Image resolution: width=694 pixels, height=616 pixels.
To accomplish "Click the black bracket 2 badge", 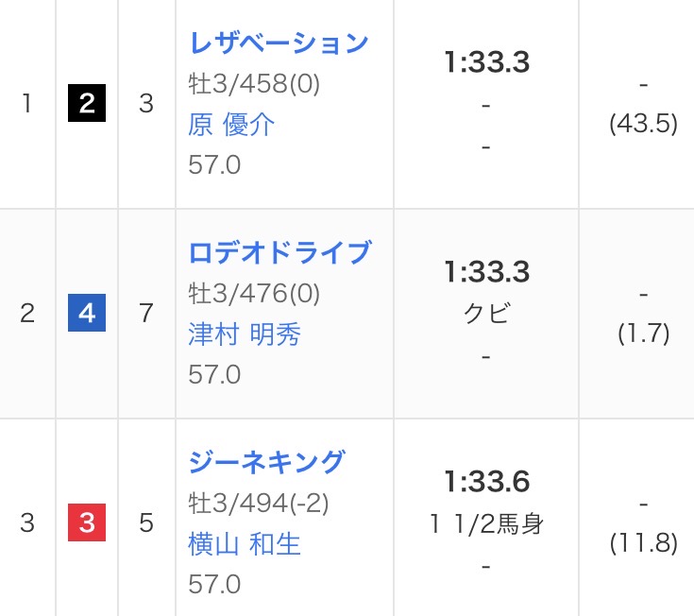I will tap(87, 104).
